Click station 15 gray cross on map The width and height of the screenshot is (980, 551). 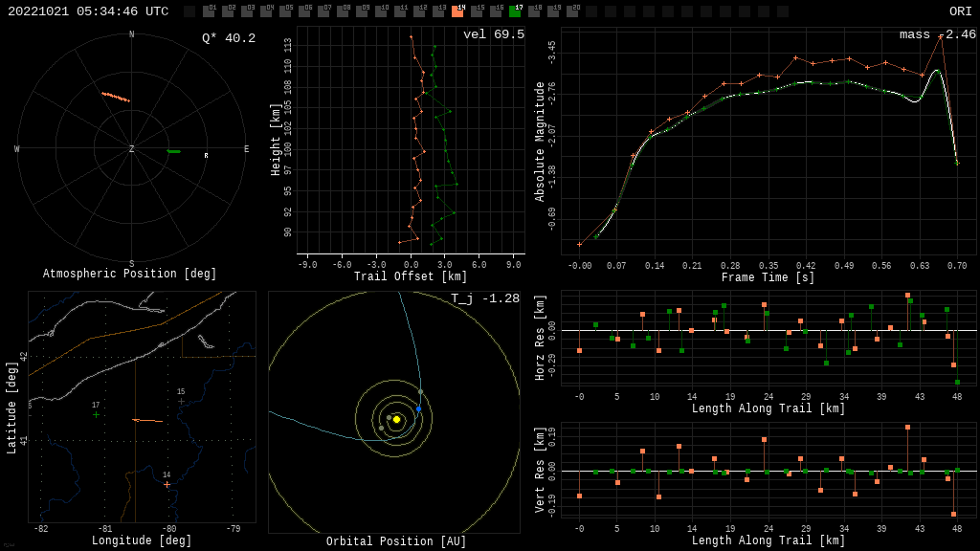pyautogui.click(x=181, y=402)
